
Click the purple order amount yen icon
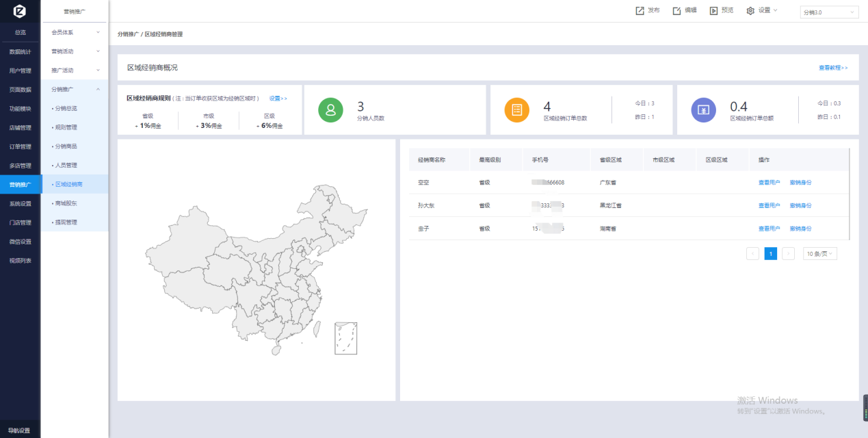[703, 109]
